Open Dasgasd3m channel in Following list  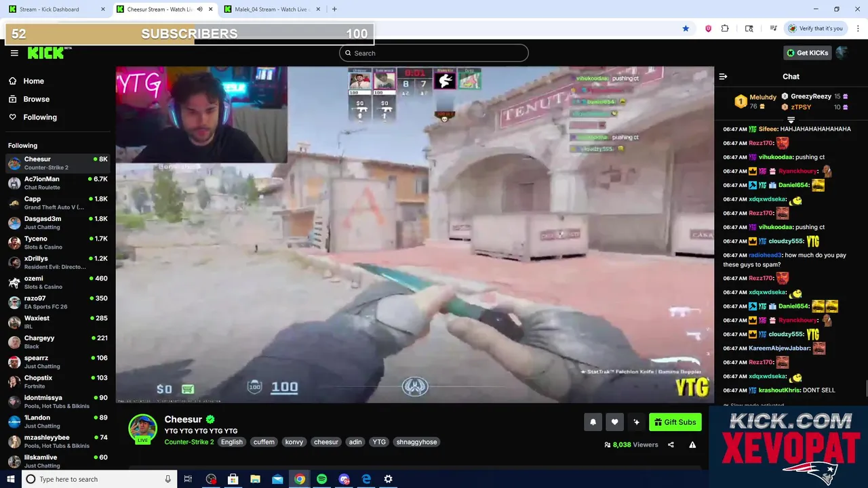pyautogui.click(x=58, y=222)
